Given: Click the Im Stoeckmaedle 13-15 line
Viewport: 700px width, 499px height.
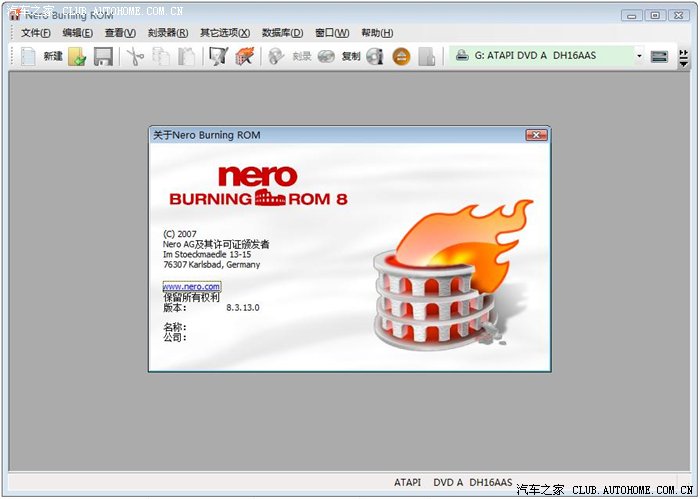Looking at the screenshot, I should (x=207, y=254).
